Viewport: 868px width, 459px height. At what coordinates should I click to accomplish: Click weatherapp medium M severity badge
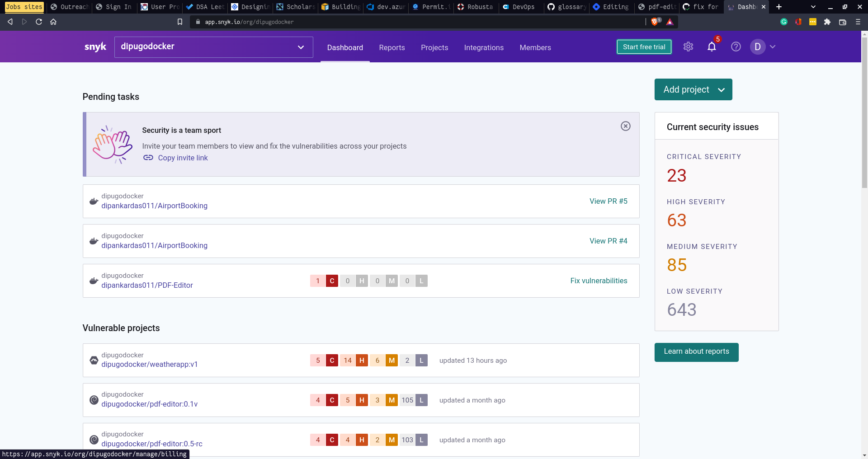click(x=392, y=360)
